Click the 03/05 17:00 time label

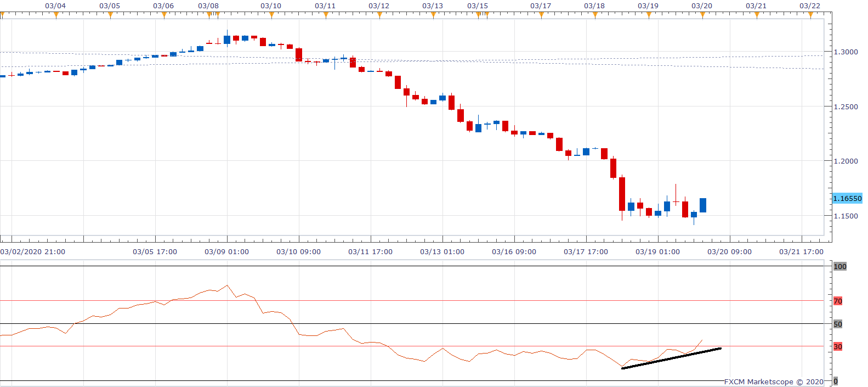(155, 251)
